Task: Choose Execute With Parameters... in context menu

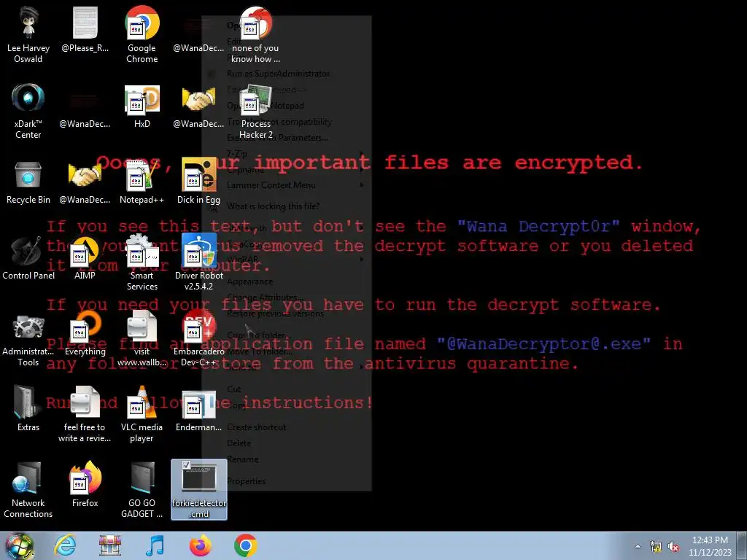Action: (x=286, y=138)
